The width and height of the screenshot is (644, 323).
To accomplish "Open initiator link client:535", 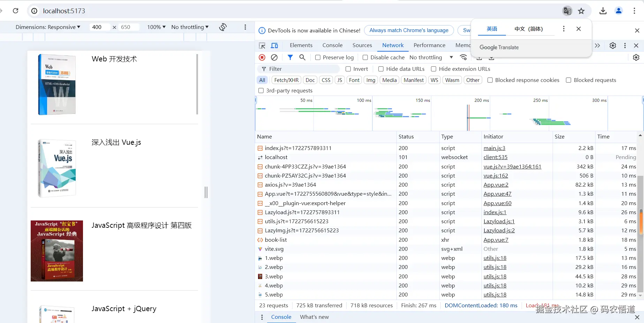I will tap(495, 157).
